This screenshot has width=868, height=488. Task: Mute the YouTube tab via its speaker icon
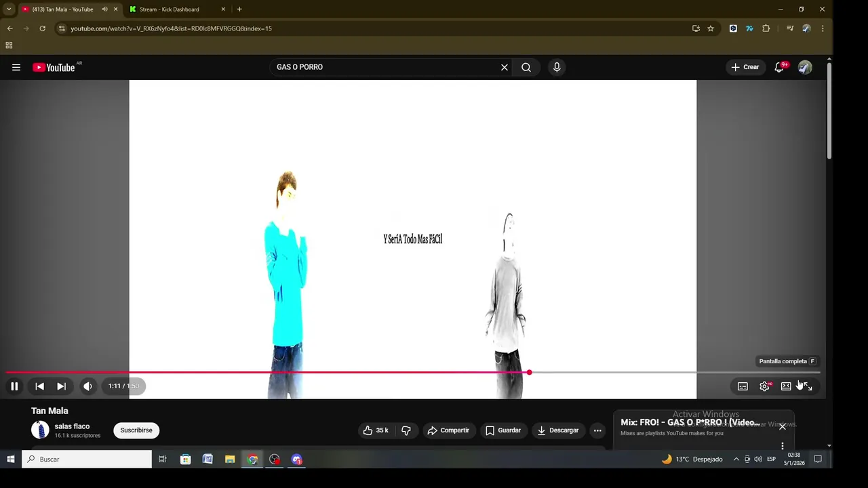pyautogui.click(x=104, y=9)
